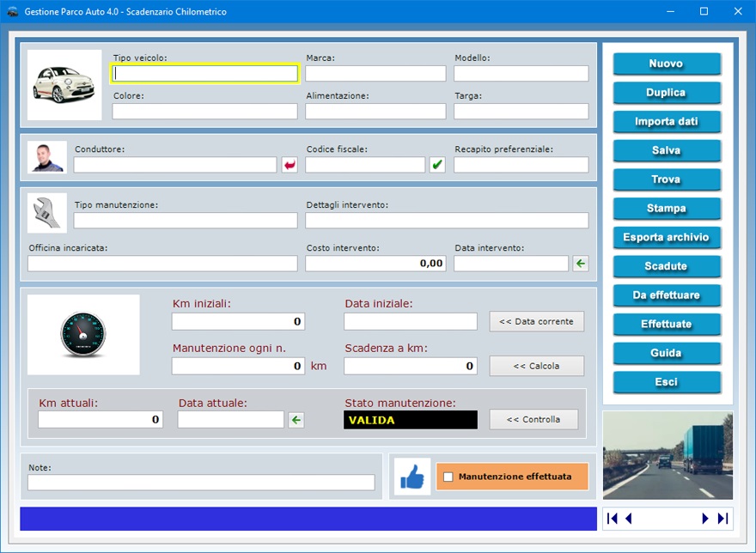The width and height of the screenshot is (756, 553).
Task: Click the app icon in title bar
Action: (x=13, y=11)
